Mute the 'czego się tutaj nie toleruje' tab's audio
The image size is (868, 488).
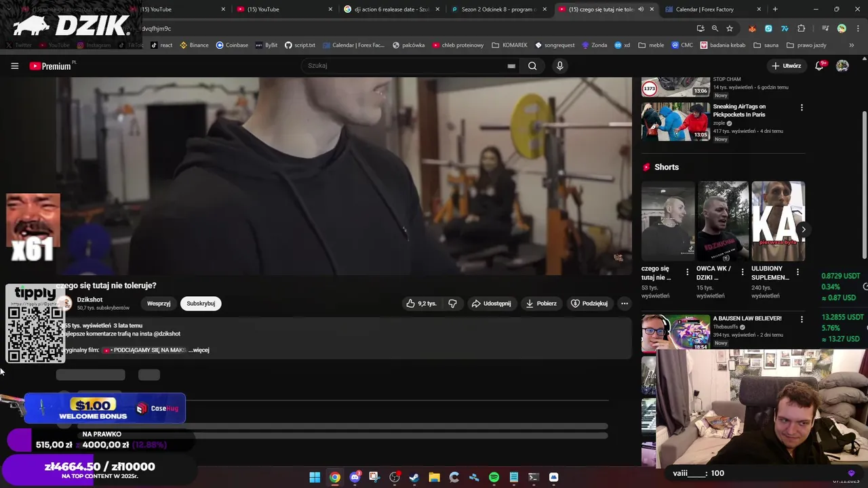(641, 9)
